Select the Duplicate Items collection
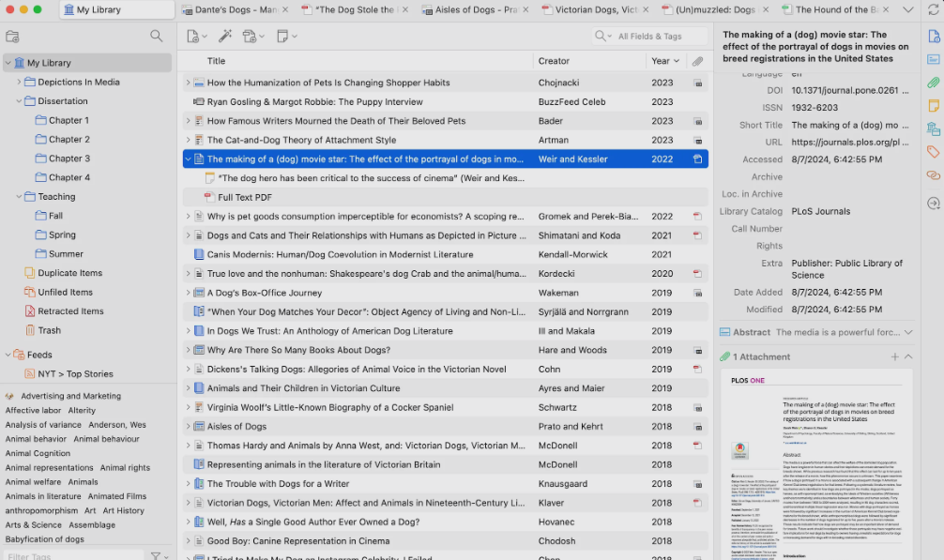Viewport: 944px width, 560px height. coord(69,272)
